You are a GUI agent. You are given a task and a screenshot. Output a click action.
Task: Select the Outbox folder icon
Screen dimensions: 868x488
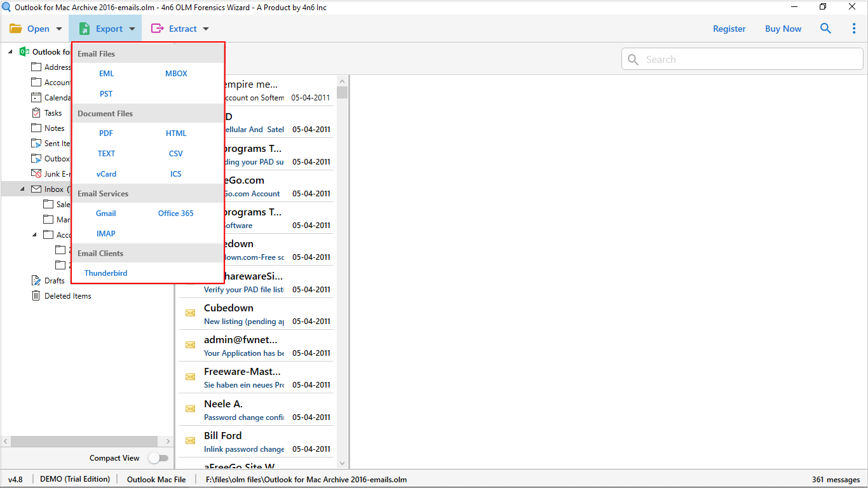click(36, 158)
